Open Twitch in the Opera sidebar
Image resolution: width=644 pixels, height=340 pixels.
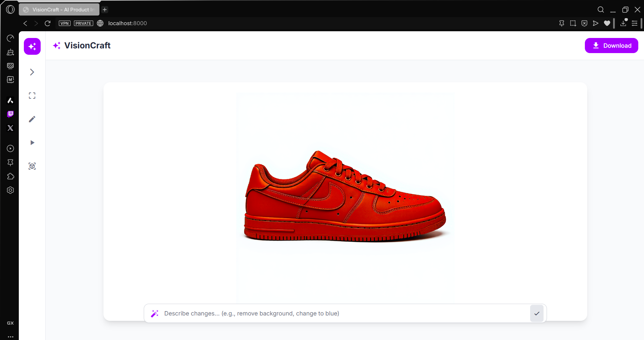click(x=10, y=114)
